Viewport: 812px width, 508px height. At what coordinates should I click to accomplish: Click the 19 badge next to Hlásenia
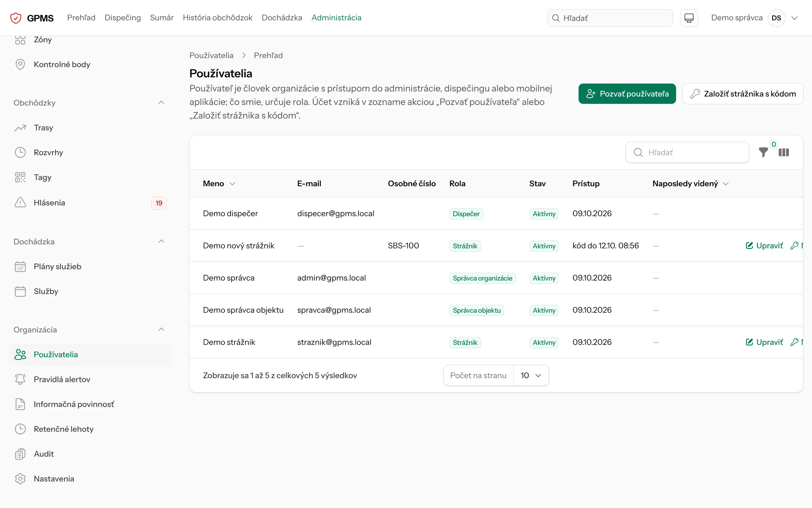159,203
